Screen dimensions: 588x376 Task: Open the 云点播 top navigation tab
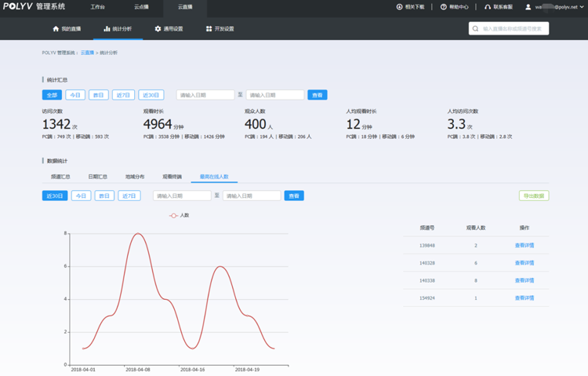(141, 7)
